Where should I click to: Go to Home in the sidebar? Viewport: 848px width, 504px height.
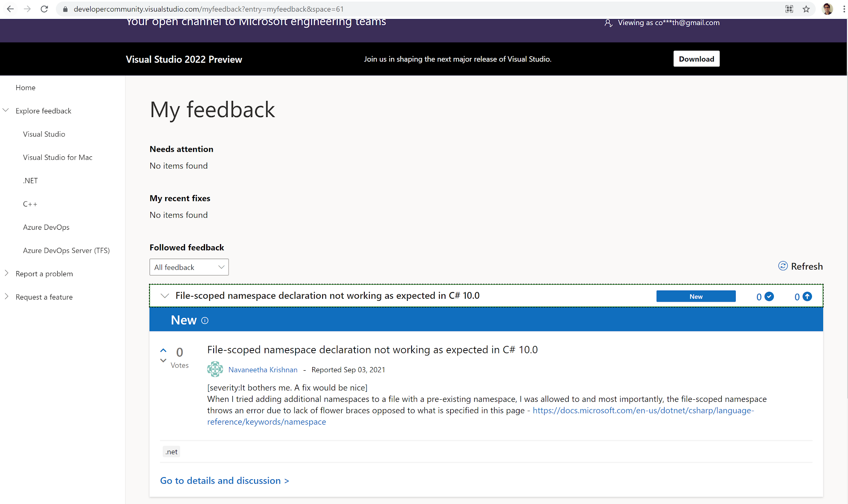coord(26,87)
